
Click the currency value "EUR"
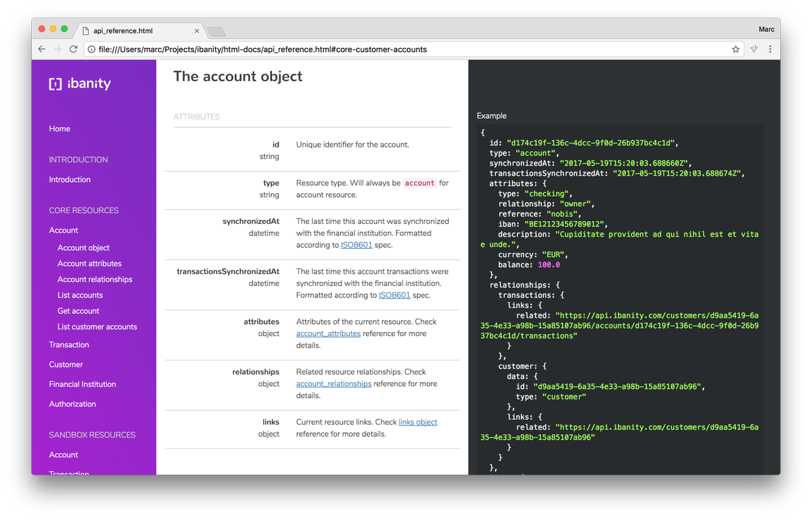(x=554, y=255)
